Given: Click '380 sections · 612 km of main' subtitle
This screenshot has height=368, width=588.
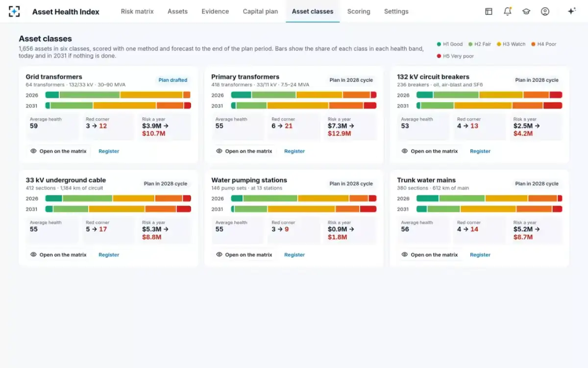Looking at the screenshot, I should click(x=433, y=188).
